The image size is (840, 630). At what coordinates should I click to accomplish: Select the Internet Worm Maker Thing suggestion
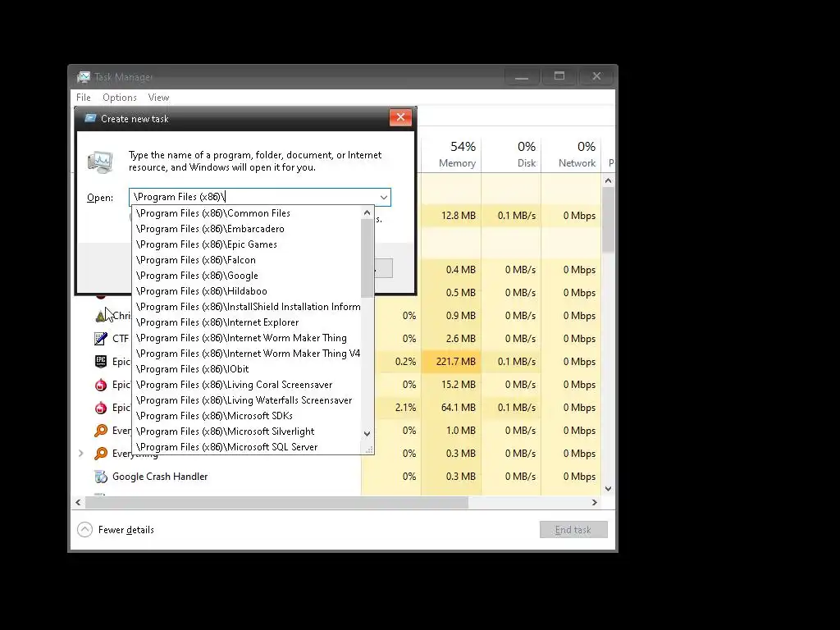246,337
